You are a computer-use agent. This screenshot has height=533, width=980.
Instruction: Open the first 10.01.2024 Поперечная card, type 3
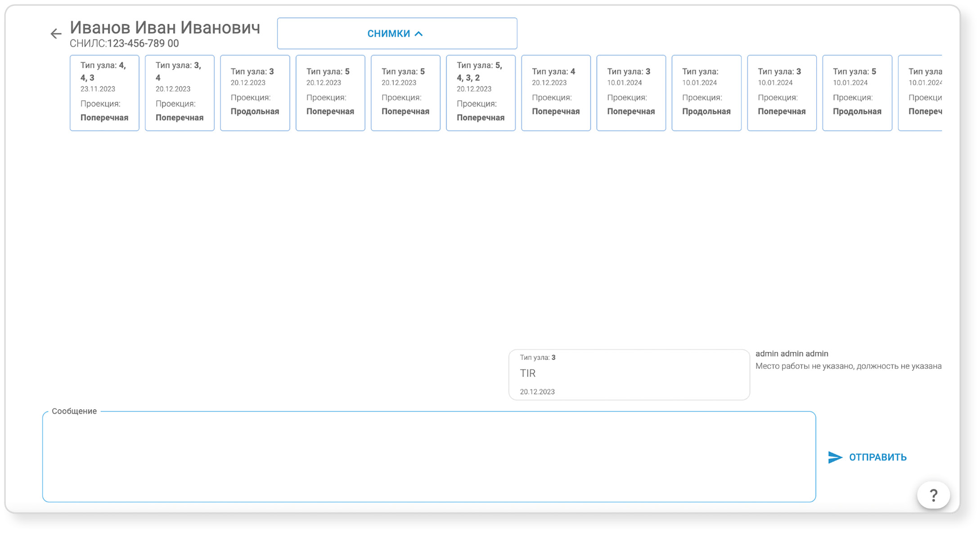[631, 93]
